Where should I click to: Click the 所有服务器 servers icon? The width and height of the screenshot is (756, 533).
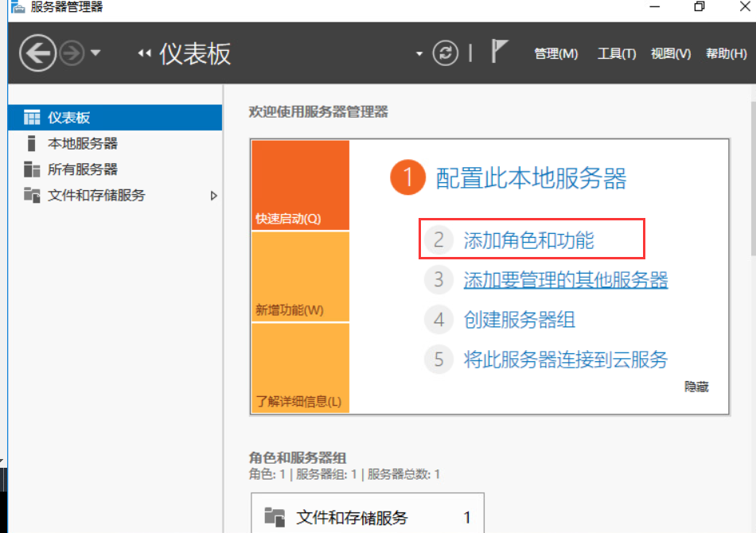point(32,169)
